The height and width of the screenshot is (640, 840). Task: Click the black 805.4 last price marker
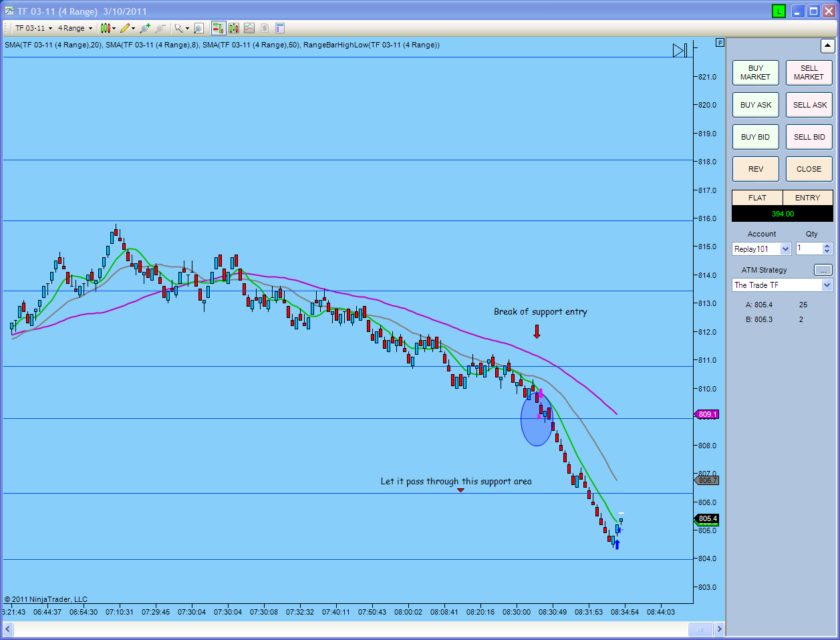coord(707,518)
